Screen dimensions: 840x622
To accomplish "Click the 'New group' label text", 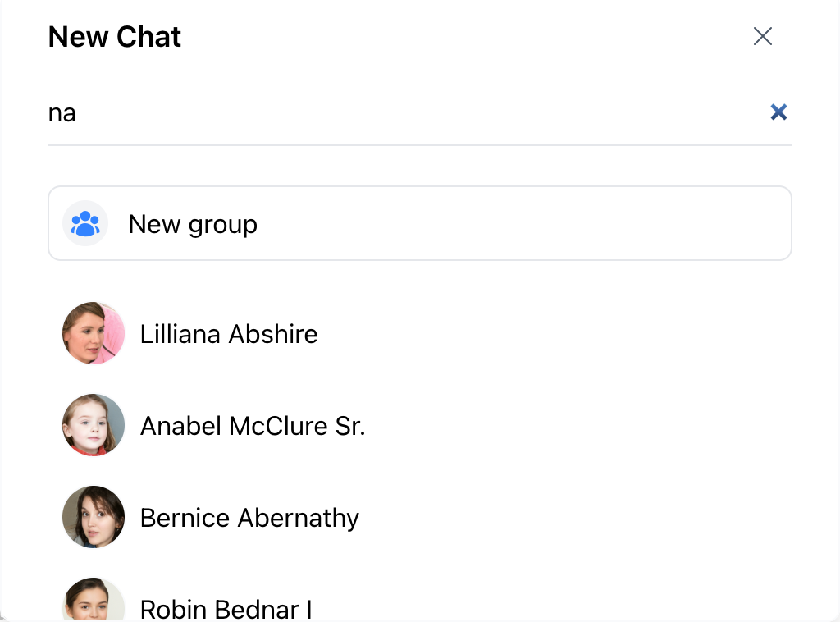I will pos(193,225).
